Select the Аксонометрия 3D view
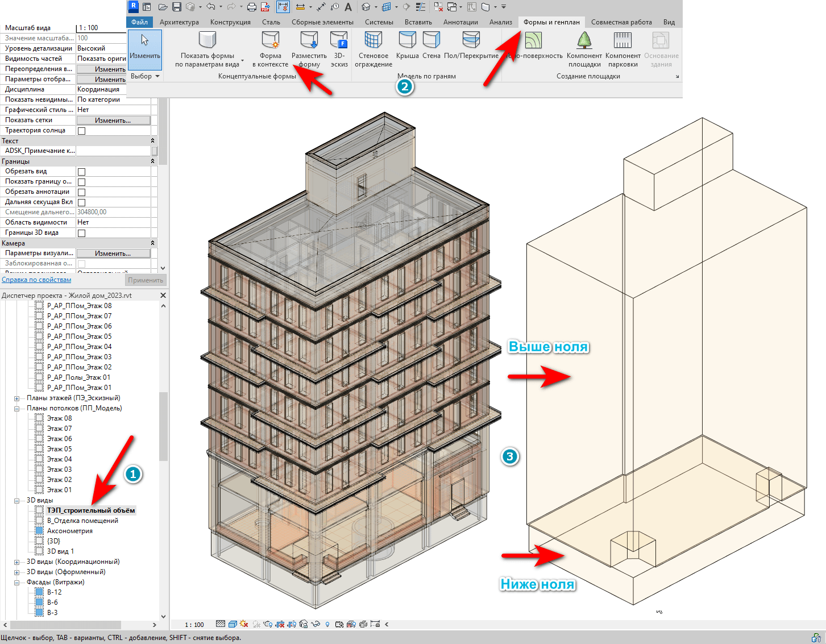This screenshot has height=644, width=826. [69, 531]
